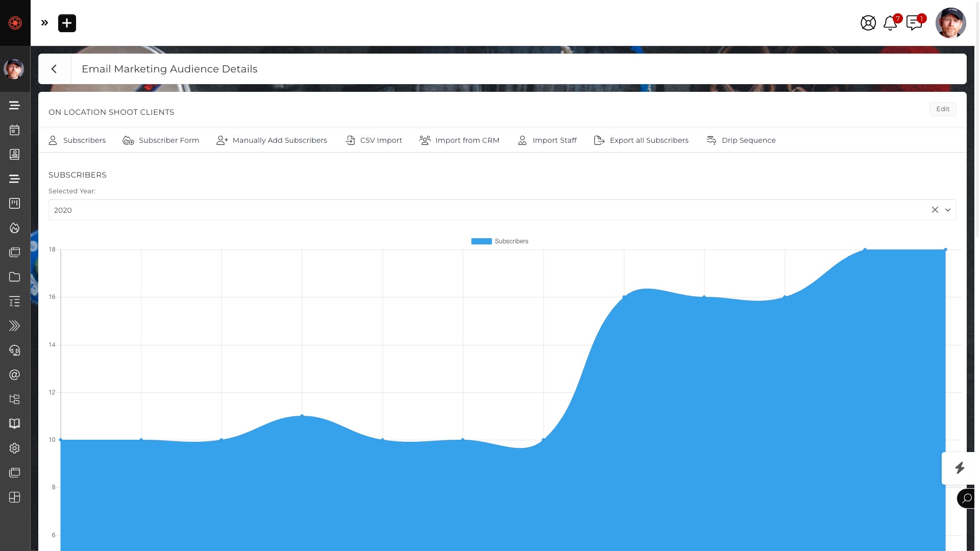Click the flame icon in the sidebar
The width and height of the screenshot is (980, 551).
15,228
